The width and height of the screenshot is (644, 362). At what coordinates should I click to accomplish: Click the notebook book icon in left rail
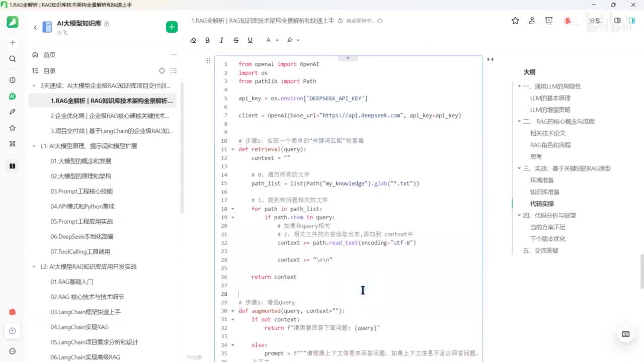click(x=13, y=166)
